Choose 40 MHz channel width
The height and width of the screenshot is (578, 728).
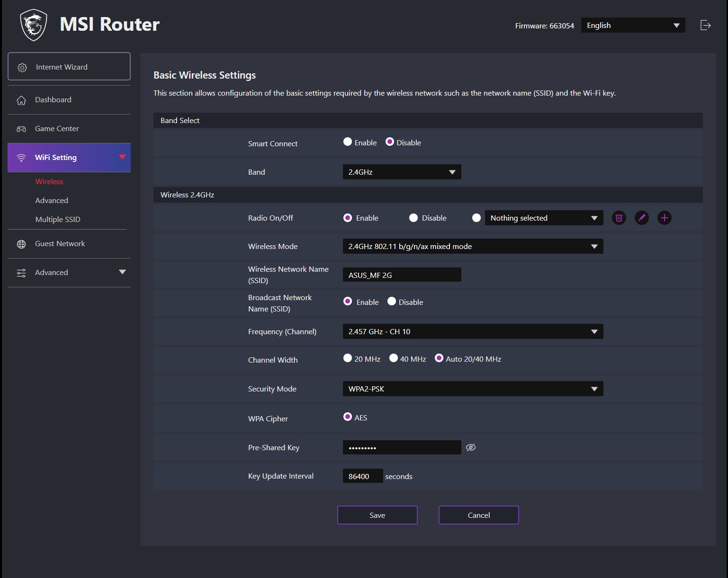(394, 358)
